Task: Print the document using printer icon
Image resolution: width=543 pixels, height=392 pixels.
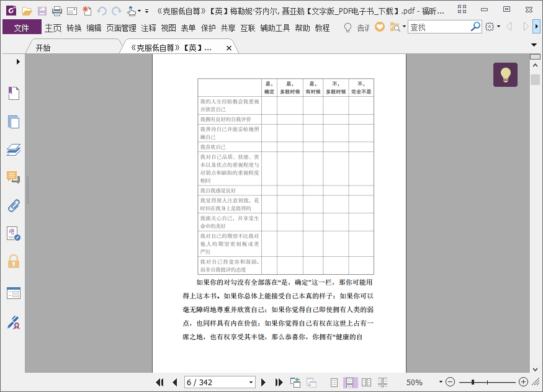Action: tap(57, 11)
